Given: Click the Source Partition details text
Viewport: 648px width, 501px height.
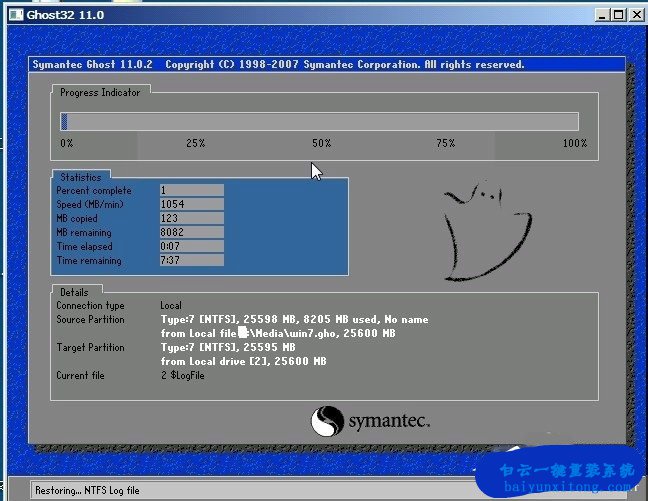Looking at the screenshot, I should (294, 320).
